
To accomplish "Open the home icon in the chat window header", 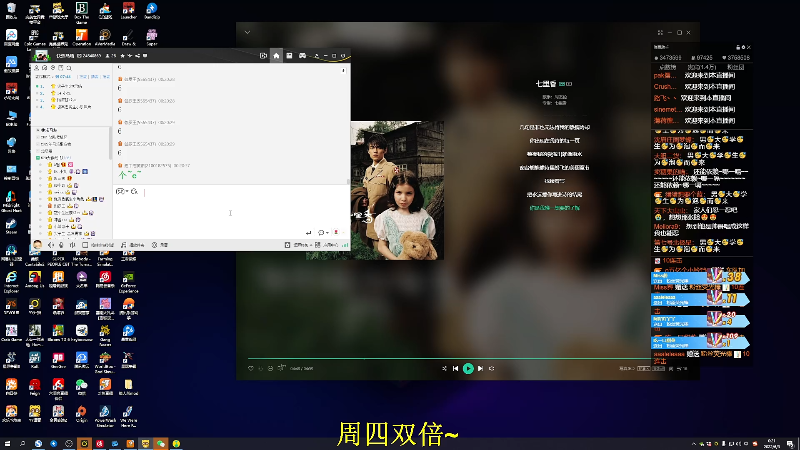I will tap(276, 56).
